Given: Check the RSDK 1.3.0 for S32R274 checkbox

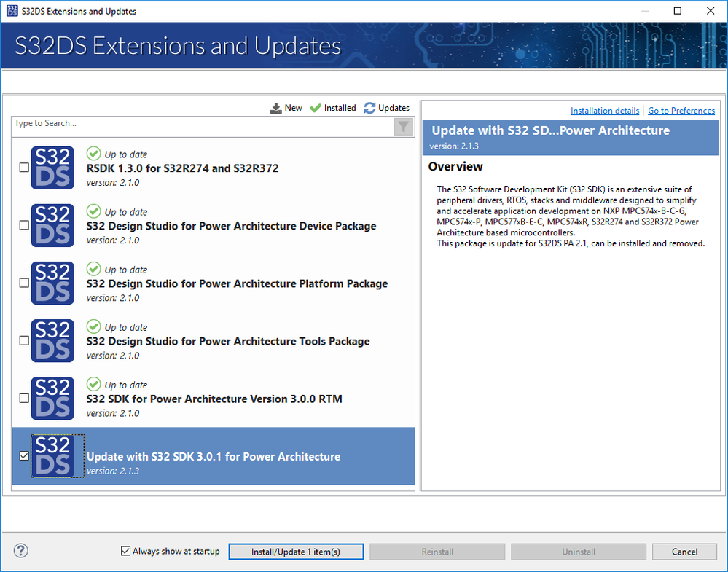Looking at the screenshot, I should pyautogui.click(x=24, y=167).
